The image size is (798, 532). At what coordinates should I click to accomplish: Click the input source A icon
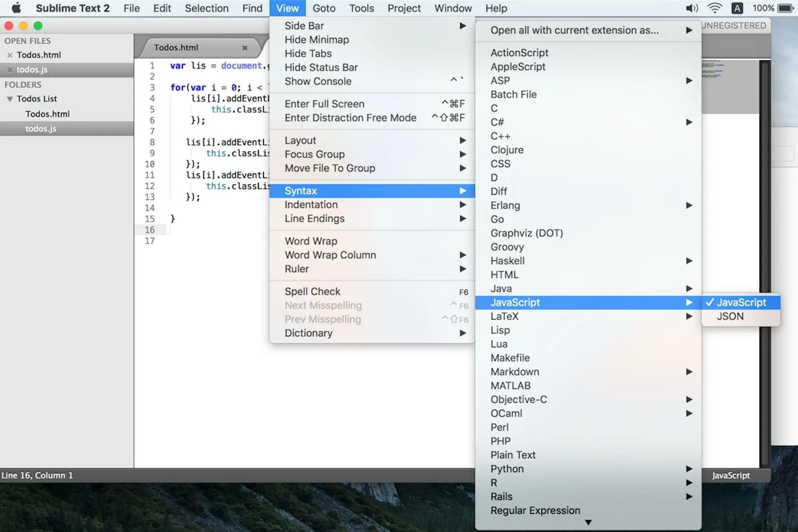pos(737,8)
